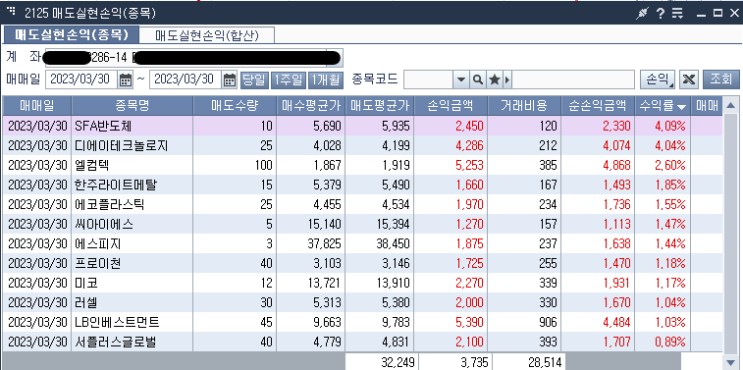The width and height of the screenshot is (743, 370).
Task: Click scrollbar up arrow of the table
Action: pos(731,105)
